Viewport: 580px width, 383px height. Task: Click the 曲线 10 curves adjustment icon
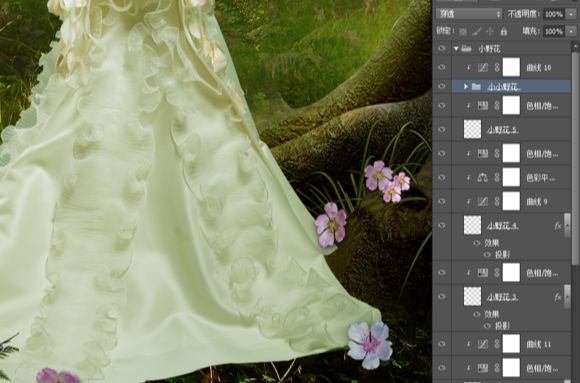point(483,67)
